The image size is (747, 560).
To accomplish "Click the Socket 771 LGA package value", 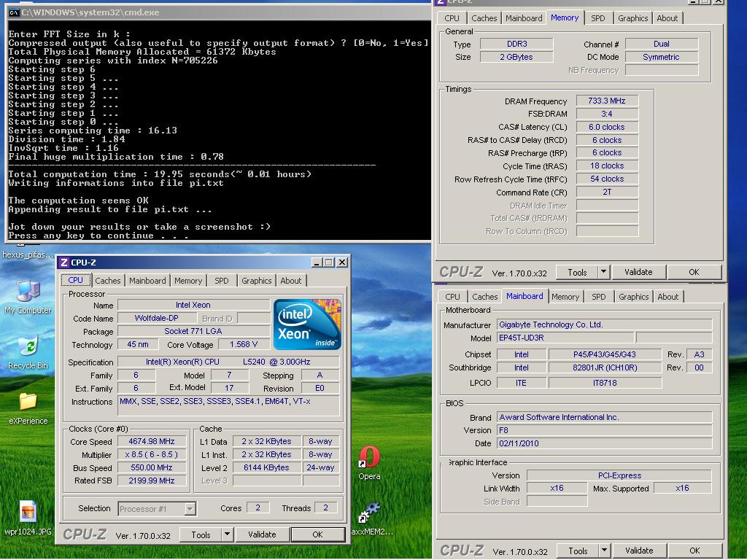I will click(193, 331).
